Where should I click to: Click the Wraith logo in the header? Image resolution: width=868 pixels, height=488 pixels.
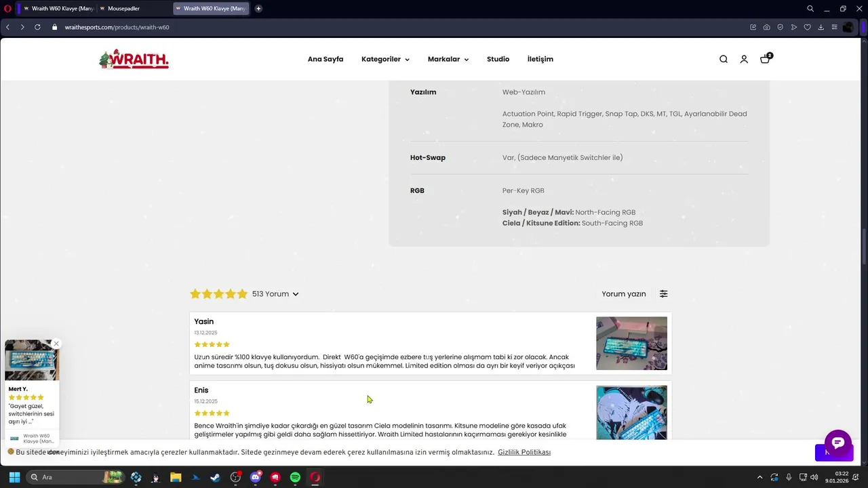pyautogui.click(x=134, y=59)
